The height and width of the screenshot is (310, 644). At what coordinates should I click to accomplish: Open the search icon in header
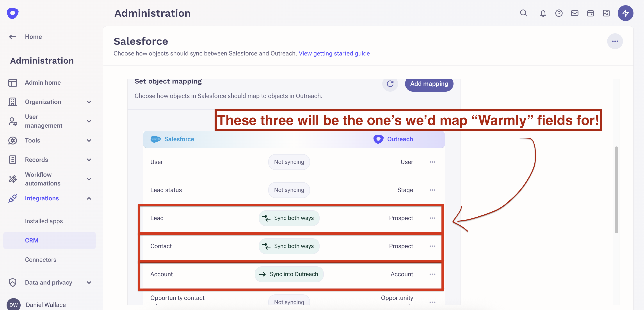pos(523,13)
